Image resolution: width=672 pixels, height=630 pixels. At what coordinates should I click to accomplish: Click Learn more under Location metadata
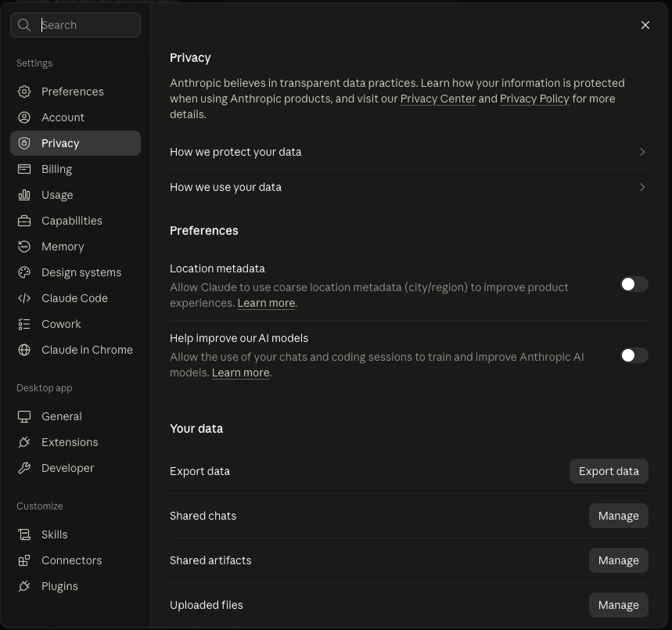(x=266, y=303)
